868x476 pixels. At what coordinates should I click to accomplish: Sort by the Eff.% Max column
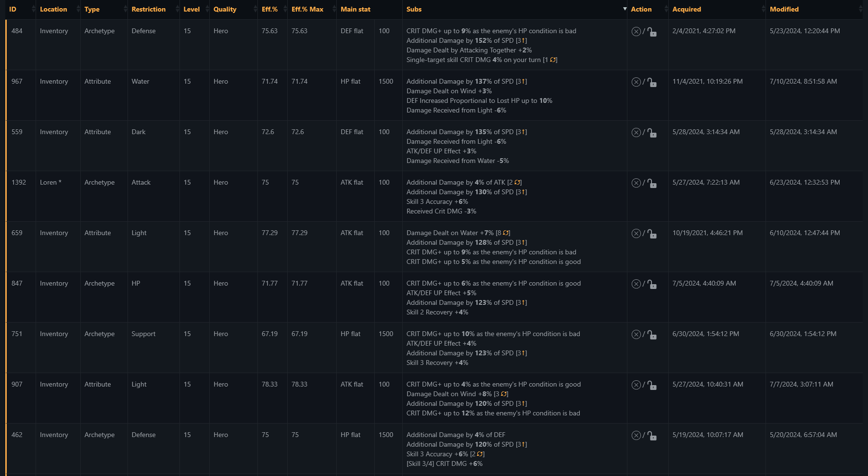307,9
